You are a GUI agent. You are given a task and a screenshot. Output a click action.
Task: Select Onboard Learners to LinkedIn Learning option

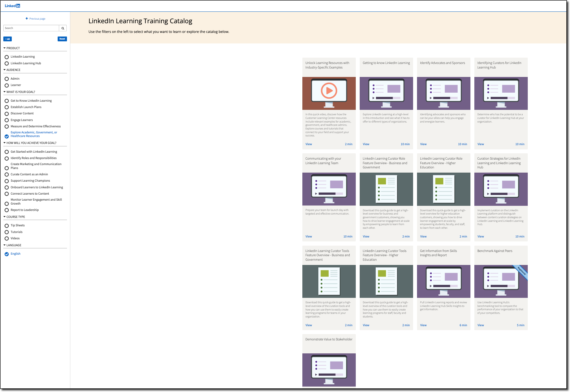pyautogui.click(x=7, y=187)
